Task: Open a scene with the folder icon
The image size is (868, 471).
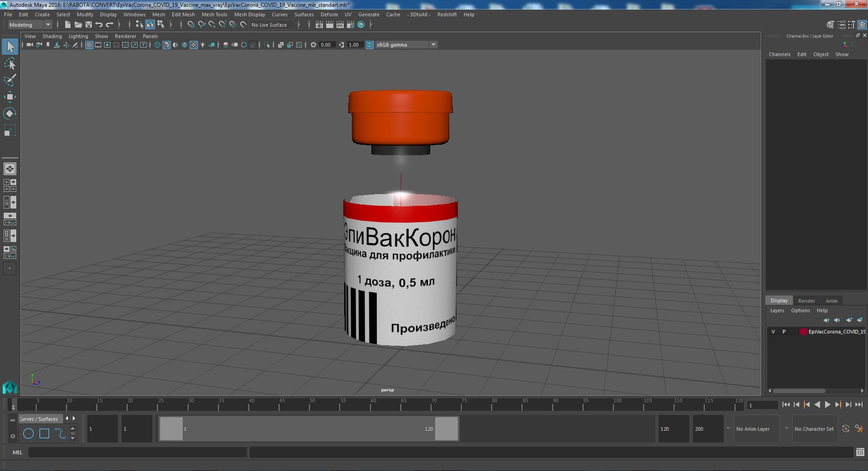Action: click(x=78, y=25)
